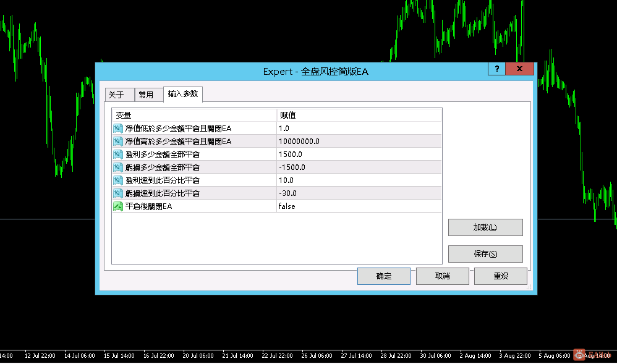617x364 pixels.
Task: Select the value 1.0 cell
Action: 359,129
